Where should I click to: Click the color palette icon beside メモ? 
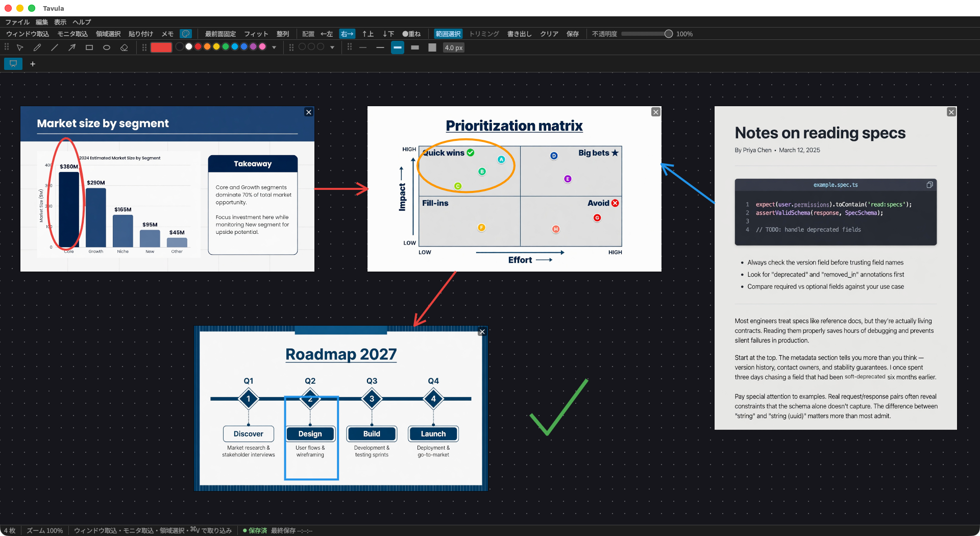click(x=186, y=34)
